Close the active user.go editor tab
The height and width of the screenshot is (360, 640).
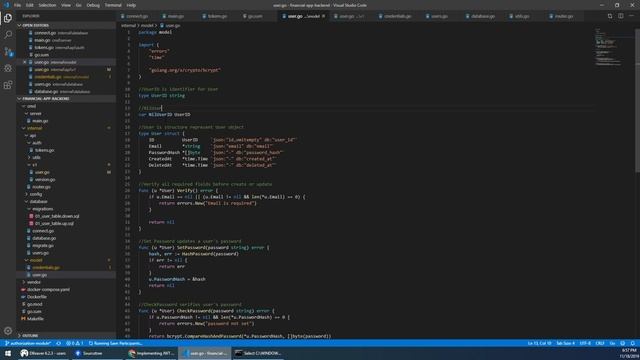point(324,16)
